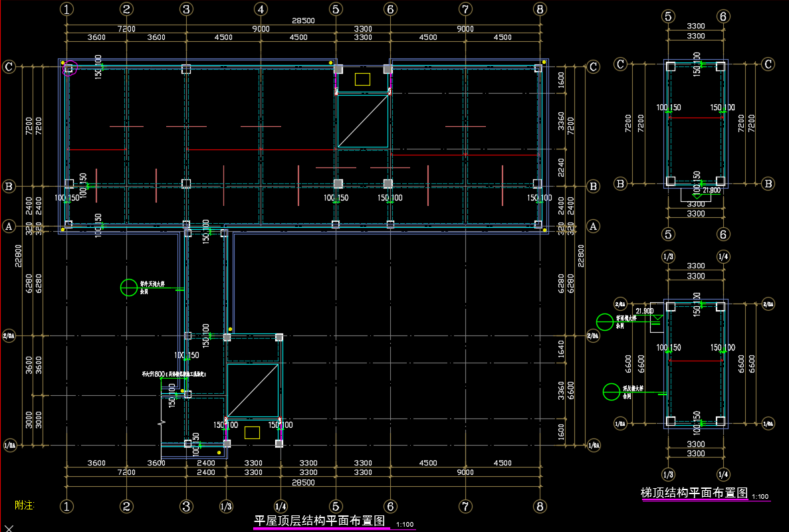Click bottom axis bubble 2 of main plan
The image size is (789, 532).
(126, 506)
